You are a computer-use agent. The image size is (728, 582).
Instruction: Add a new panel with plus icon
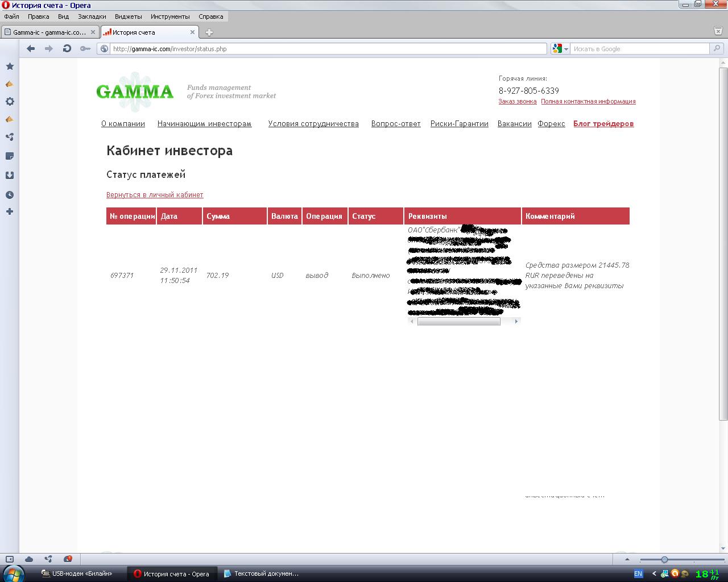[10, 212]
